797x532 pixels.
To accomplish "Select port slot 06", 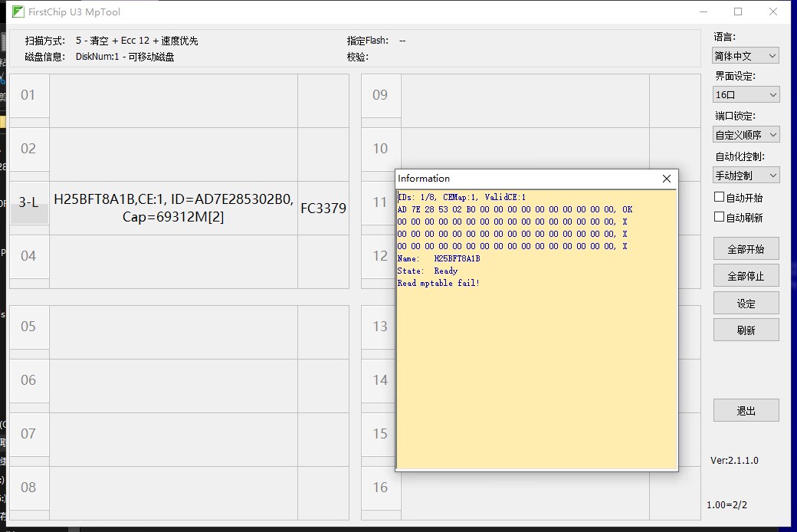I will (29, 380).
